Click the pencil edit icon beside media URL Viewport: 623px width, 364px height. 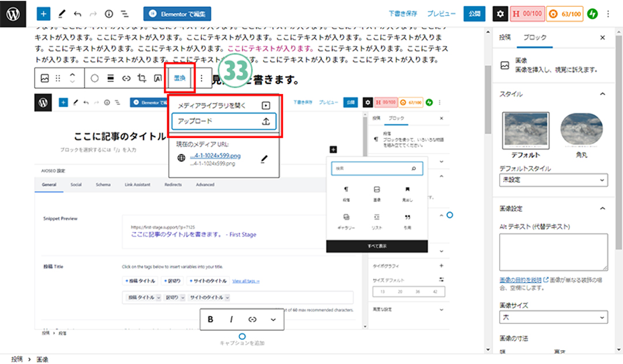pyautogui.click(x=264, y=159)
